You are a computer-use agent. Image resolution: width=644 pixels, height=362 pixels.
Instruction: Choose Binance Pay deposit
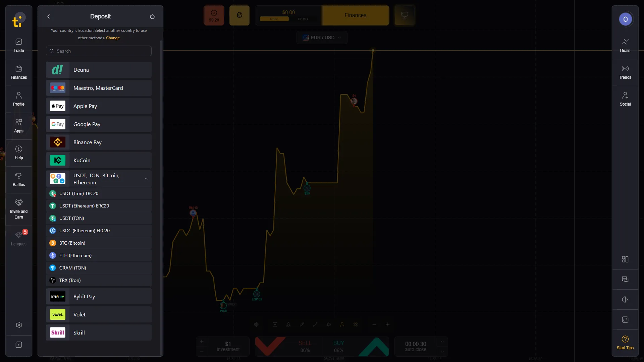[99, 142]
